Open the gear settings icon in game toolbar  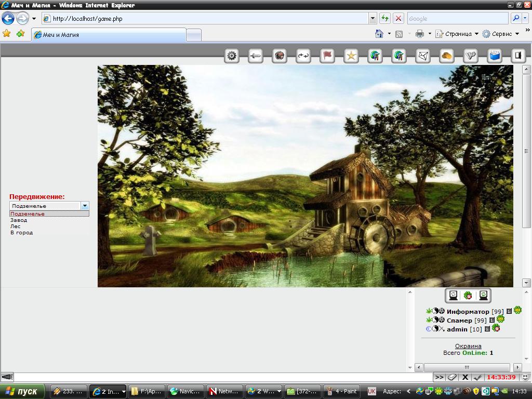click(x=232, y=56)
